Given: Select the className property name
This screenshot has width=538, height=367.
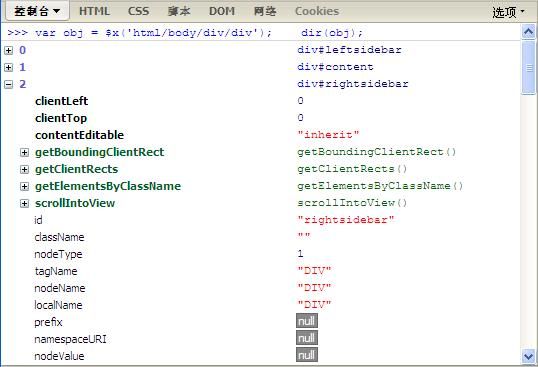Looking at the screenshot, I should [59, 237].
